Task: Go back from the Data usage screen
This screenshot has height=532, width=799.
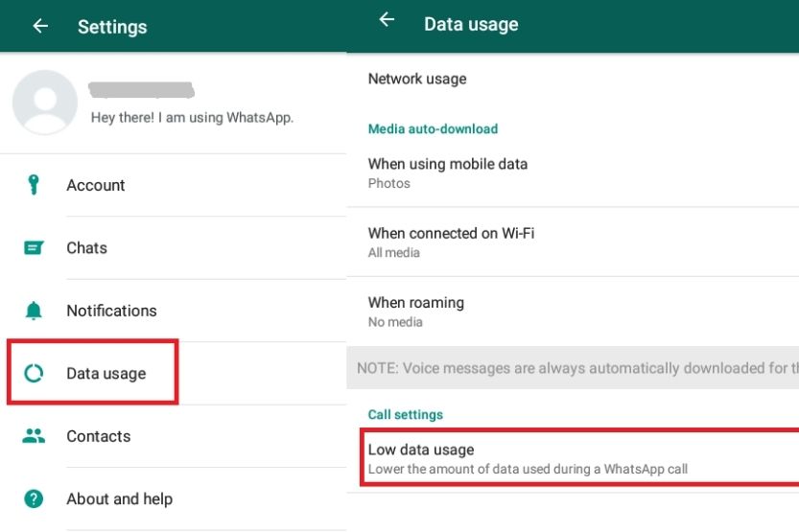Action: pos(387,20)
